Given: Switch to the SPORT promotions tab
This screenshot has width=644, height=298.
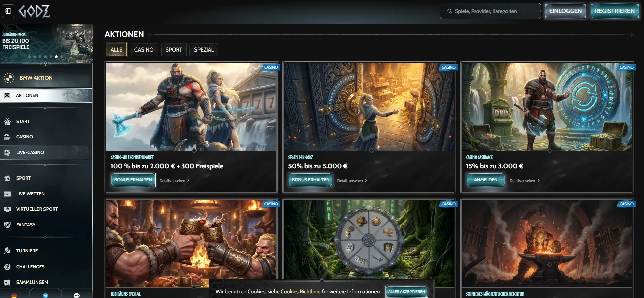Looking at the screenshot, I should click(174, 50).
